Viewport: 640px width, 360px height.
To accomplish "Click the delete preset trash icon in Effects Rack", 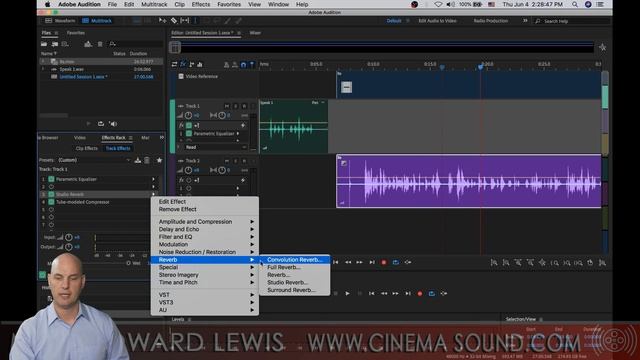I will click(x=147, y=160).
